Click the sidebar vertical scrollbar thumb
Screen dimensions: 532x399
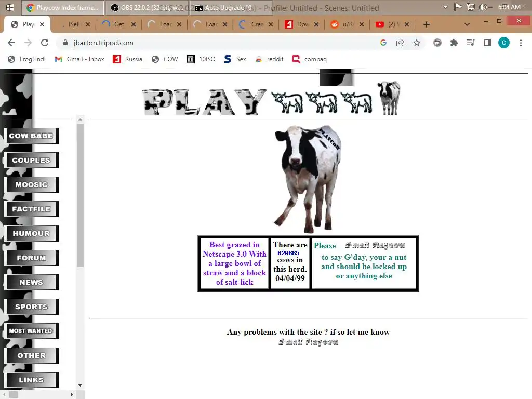(80, 195)
